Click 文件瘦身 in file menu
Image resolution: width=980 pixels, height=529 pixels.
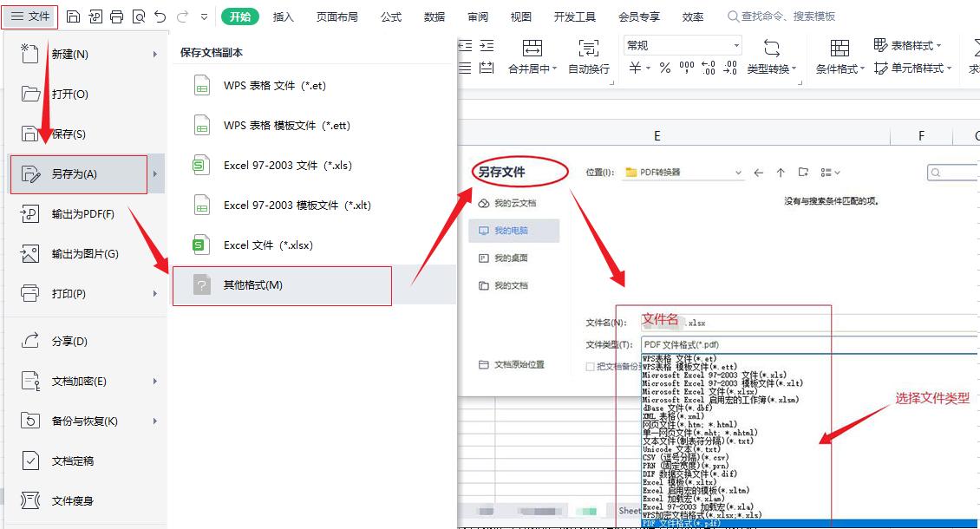[x=86, y=501]
